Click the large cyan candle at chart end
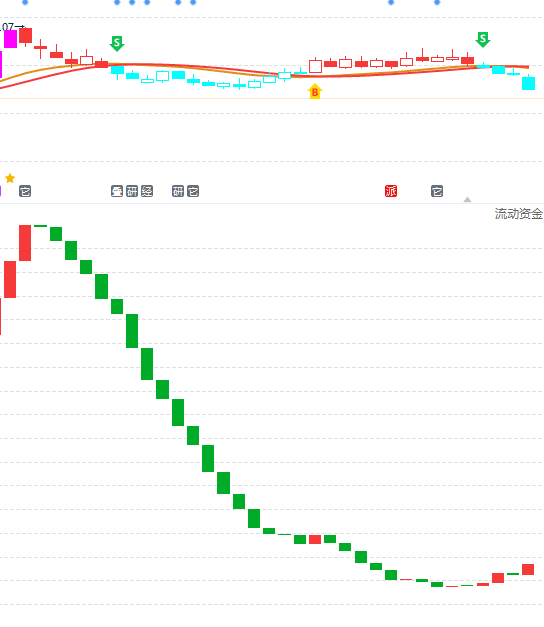Screen dimensions: 544x627 click(x=528, y=84)
